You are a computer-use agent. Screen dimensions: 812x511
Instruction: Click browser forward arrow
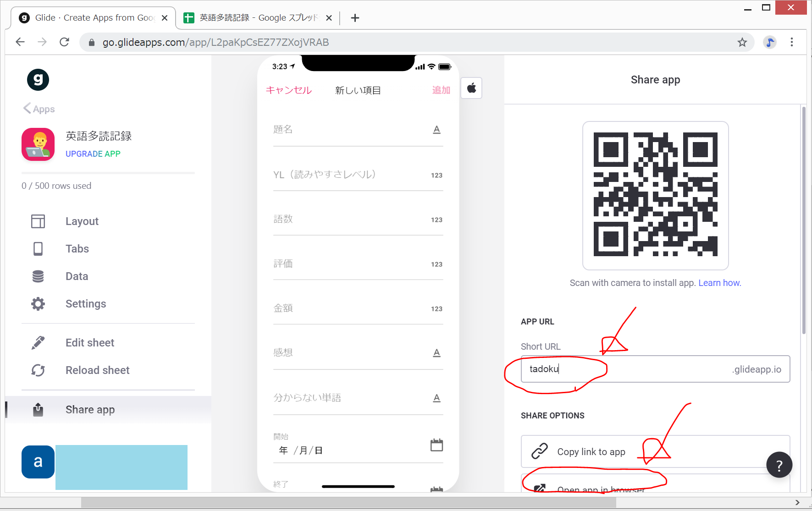point(42,42)
